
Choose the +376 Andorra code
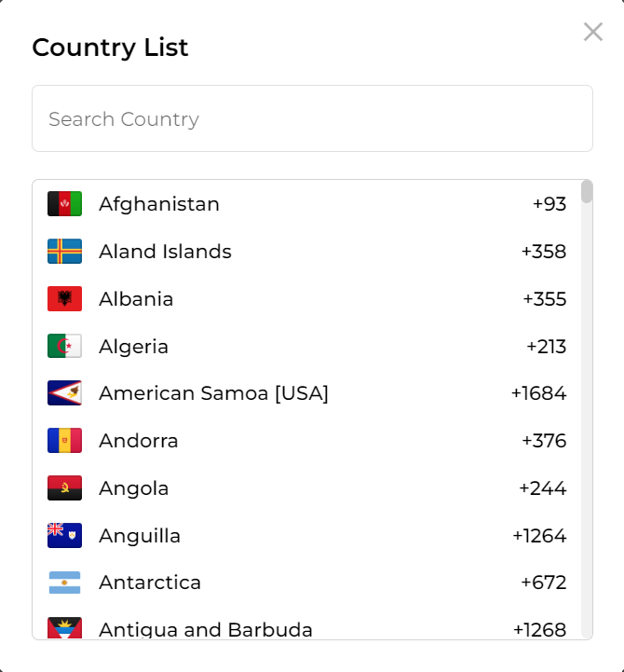point(544,441)
